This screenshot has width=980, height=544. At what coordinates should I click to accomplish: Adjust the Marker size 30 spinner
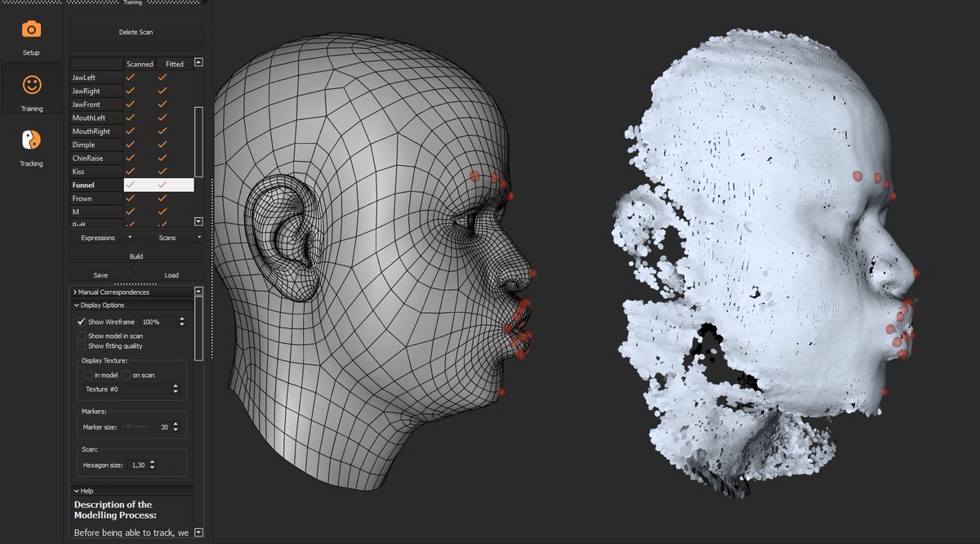pos(168,427)
